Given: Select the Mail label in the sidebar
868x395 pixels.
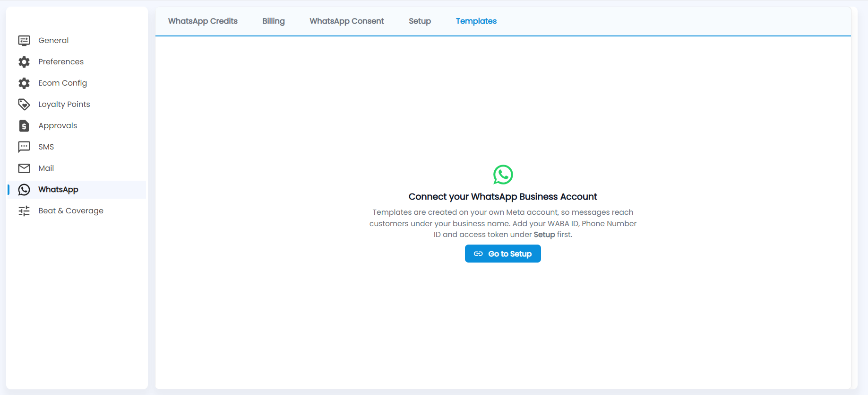Looking at the screenshot, I should (46, 168).
